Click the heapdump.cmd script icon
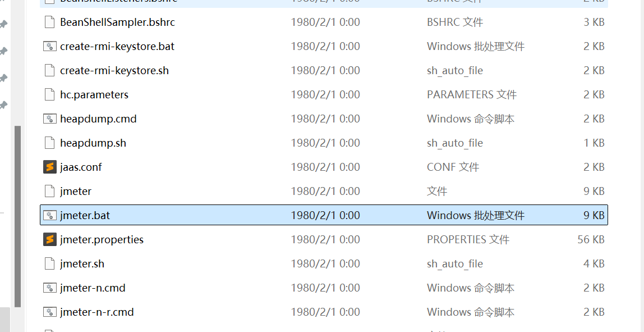 click(x=49, y=119)
